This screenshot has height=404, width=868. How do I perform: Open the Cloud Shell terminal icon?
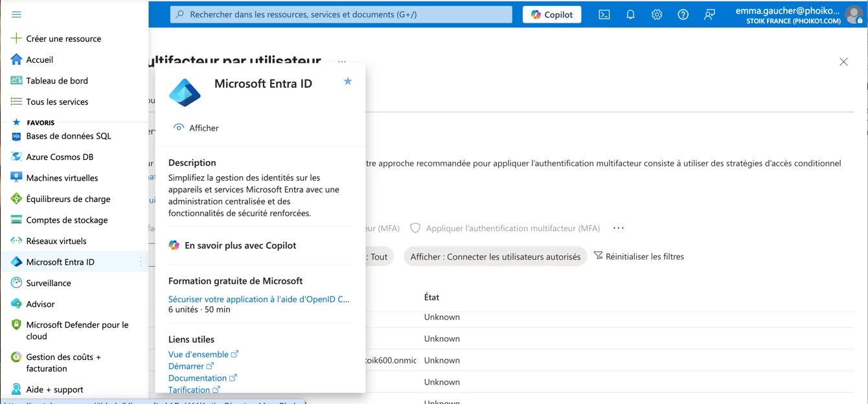click(x=604, y=14)
